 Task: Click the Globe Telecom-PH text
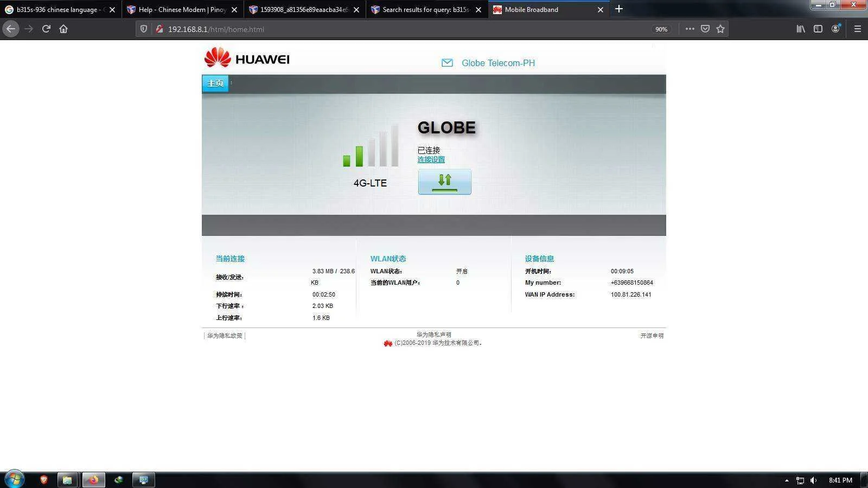[x=498, y=63]
